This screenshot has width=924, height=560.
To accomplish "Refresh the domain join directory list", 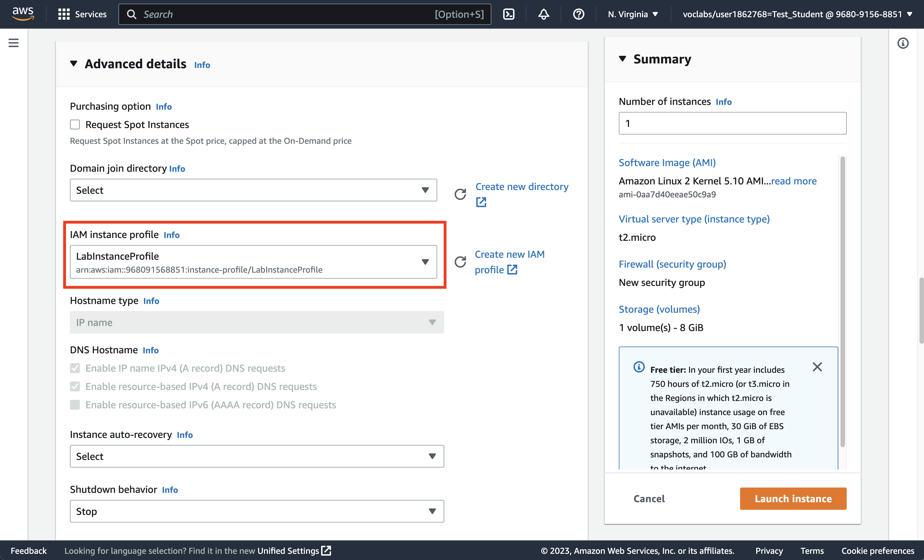I will 460,194.
